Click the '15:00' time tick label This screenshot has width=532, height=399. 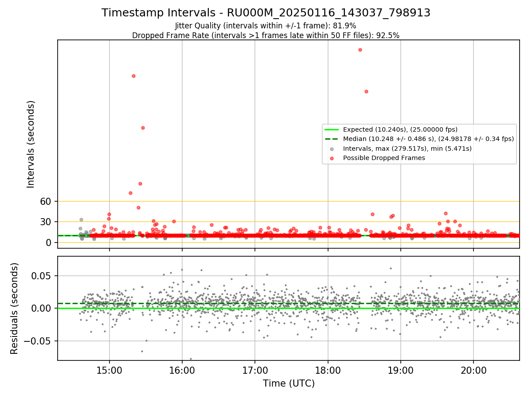[110, 370]
